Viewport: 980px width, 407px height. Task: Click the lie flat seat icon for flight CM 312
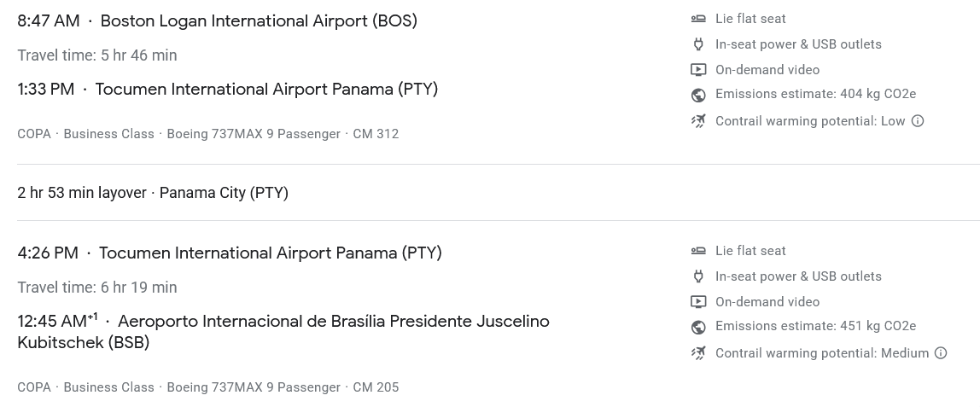click(698, 19)
